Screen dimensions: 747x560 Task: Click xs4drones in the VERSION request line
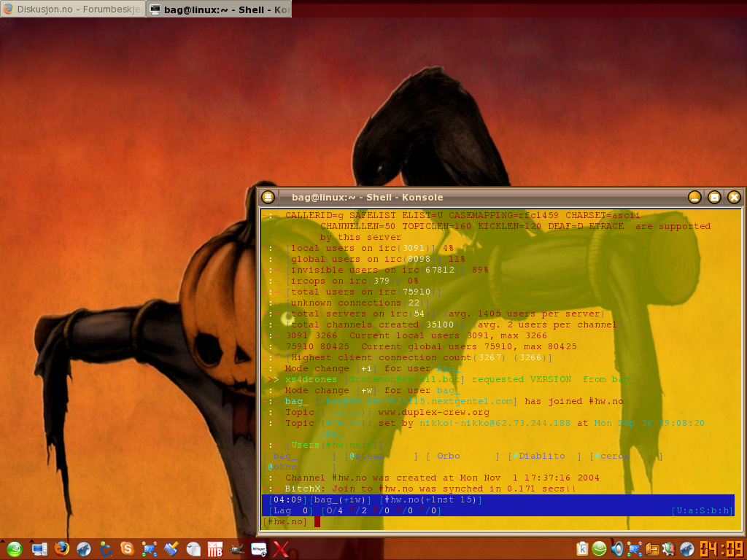pos(311,379)
